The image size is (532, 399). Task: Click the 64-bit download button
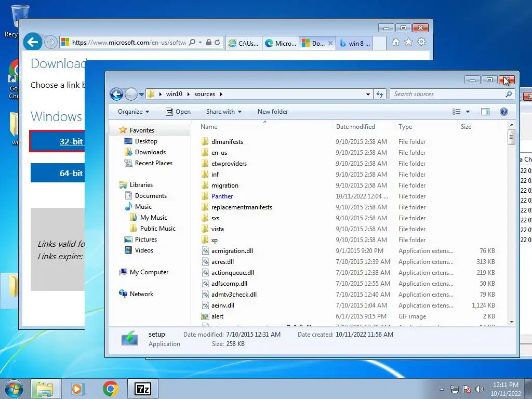click(x=58, y=173)
